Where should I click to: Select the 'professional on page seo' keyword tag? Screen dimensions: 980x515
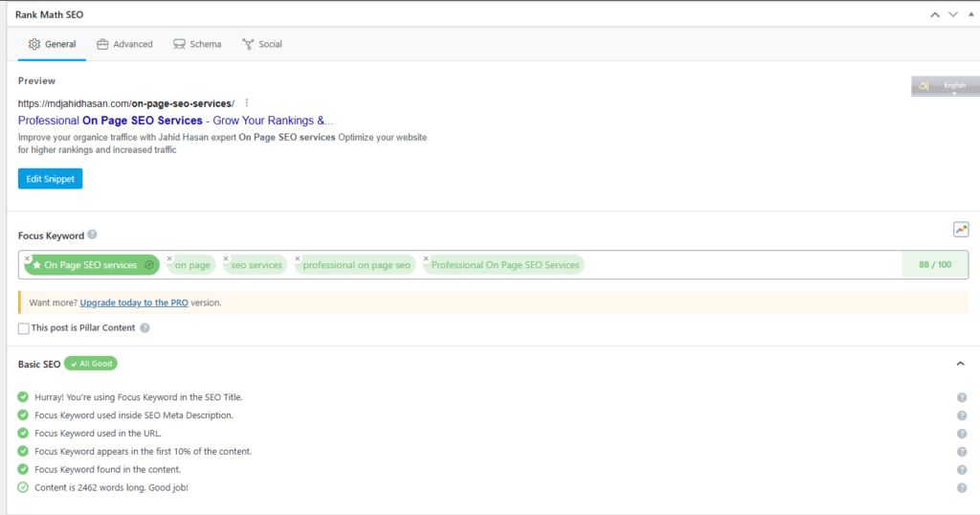(356, 265)
